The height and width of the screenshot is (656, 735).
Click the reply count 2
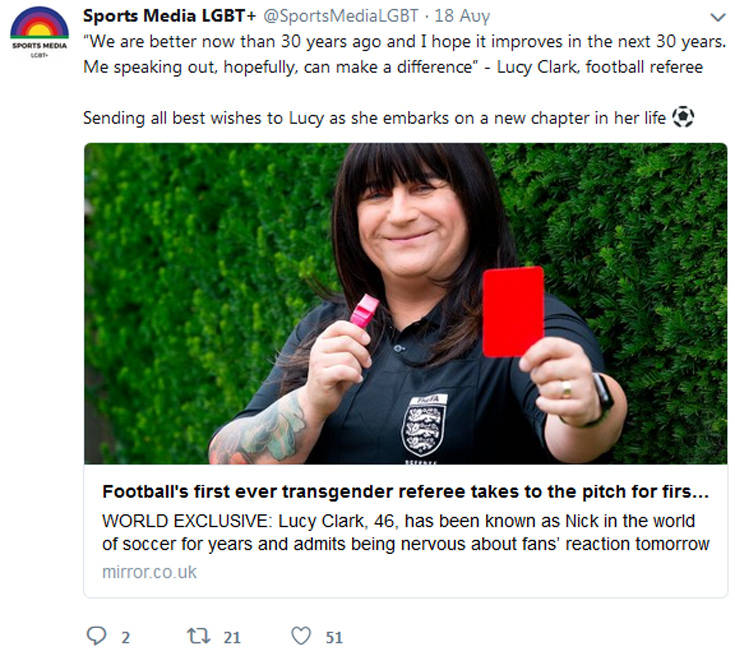tap(125, 637)
